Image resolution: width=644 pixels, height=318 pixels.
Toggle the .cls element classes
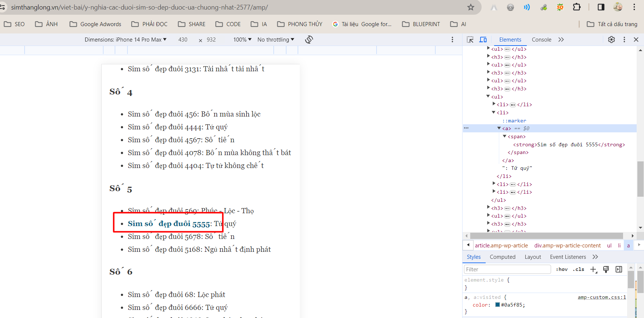pyautogui.click(x=579, y=269)
